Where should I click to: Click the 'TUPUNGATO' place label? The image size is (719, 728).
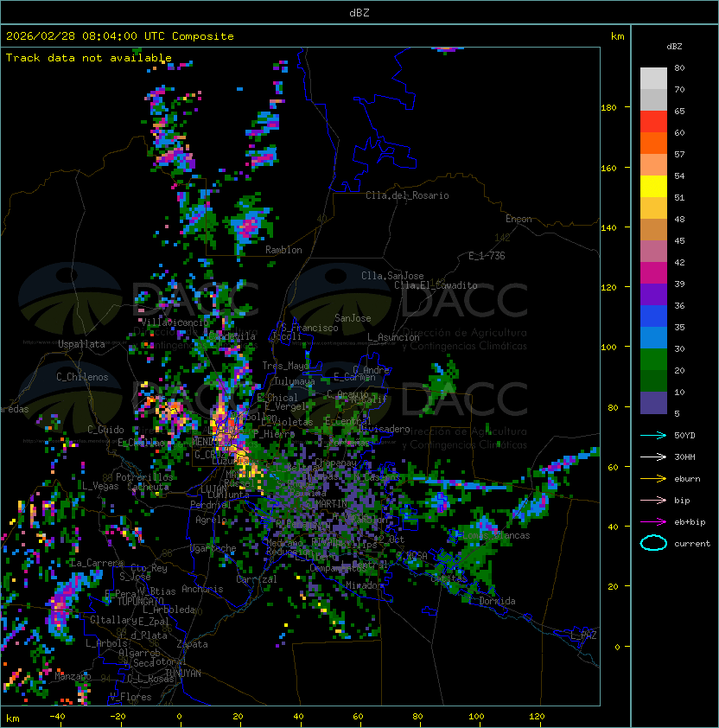[141, 602]
